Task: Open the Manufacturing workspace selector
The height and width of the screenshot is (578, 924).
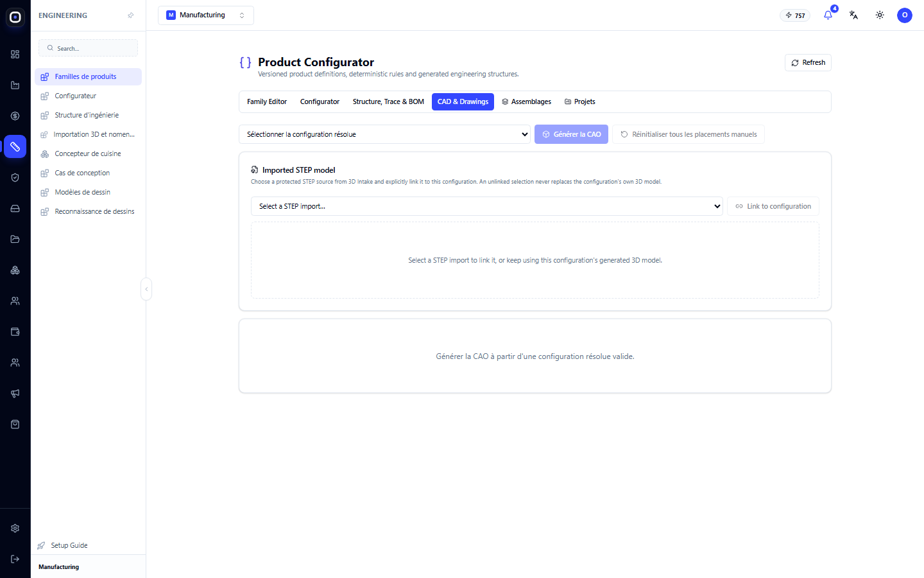Action: 206,15
